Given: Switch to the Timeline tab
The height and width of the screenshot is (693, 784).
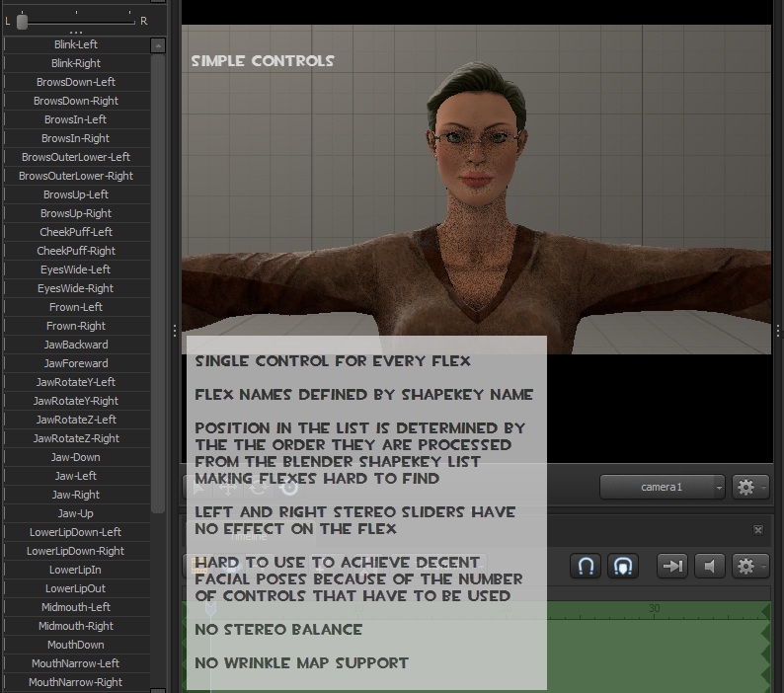Looking at the screenshot, I should pos(249,536).
